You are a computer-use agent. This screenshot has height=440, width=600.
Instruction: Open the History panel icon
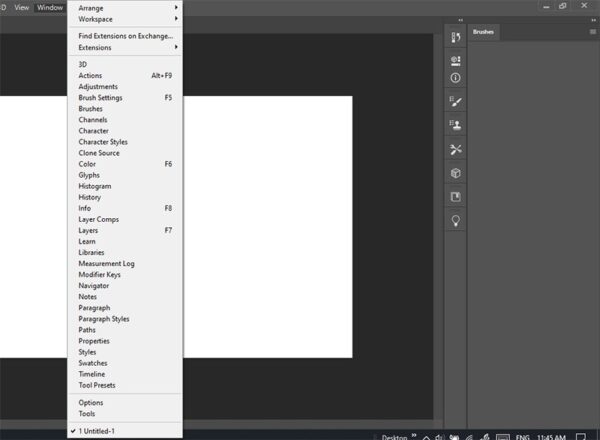[x=456, y=37]
